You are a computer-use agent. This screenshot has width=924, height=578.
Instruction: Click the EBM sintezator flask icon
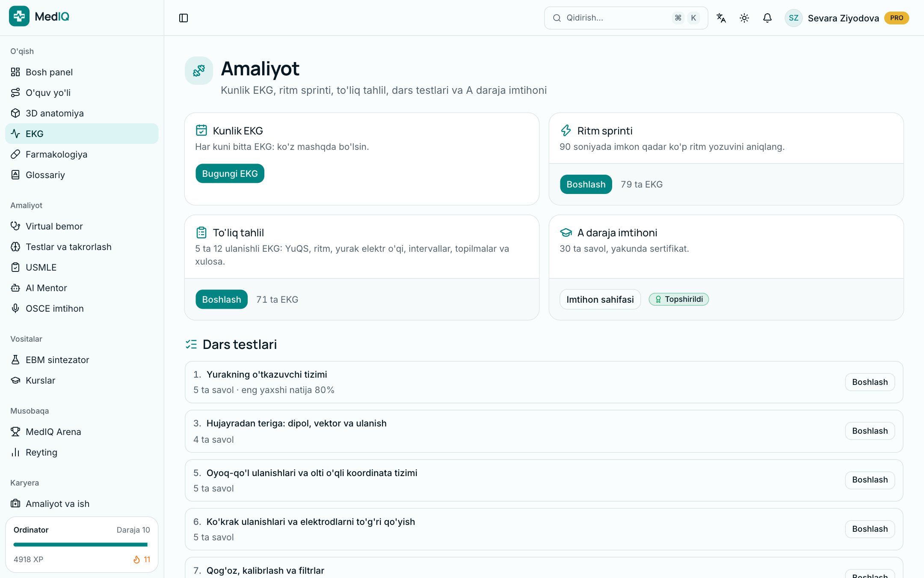pyautogui.click(x=15, y=360)
